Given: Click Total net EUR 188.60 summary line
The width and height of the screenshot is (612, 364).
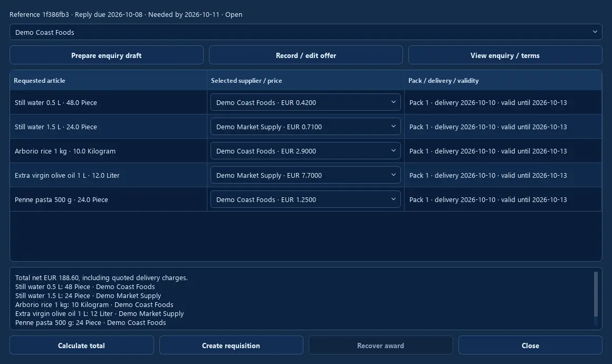Looking at the screenshot, I should pyautogui.click(x=101, y=277).
